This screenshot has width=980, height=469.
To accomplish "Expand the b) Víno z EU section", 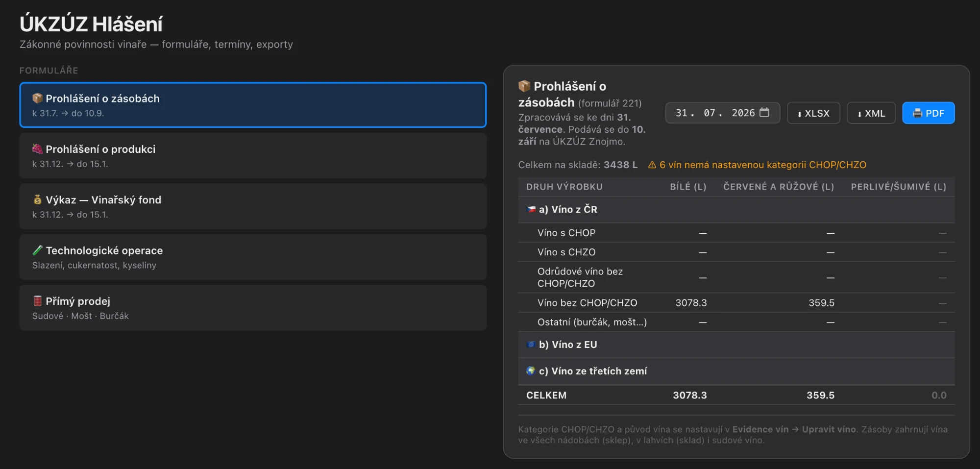I will coord(736,345).
